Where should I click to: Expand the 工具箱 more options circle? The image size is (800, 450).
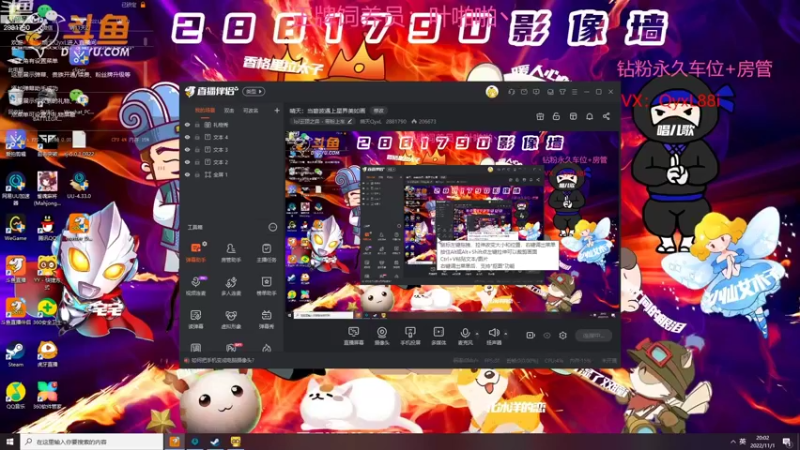[273, 227]
